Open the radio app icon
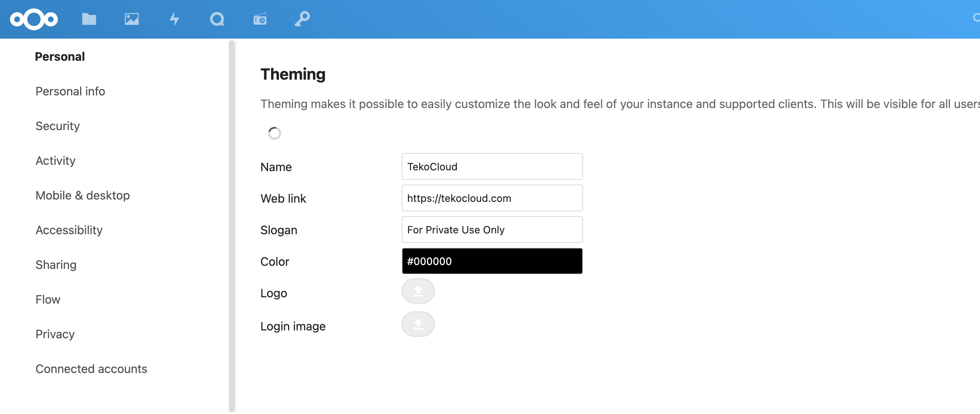980x414 pixels. 260,19
